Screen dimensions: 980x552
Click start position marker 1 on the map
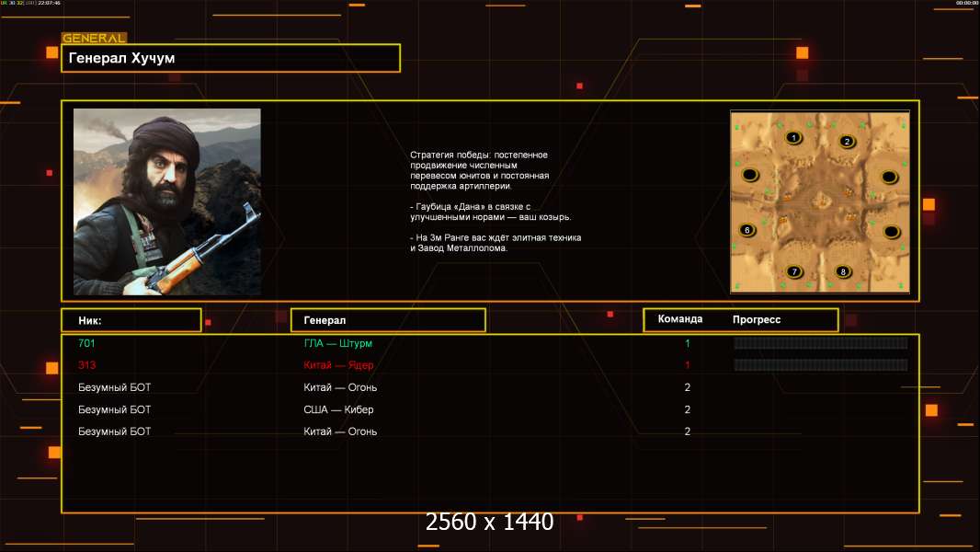point(793,137)
